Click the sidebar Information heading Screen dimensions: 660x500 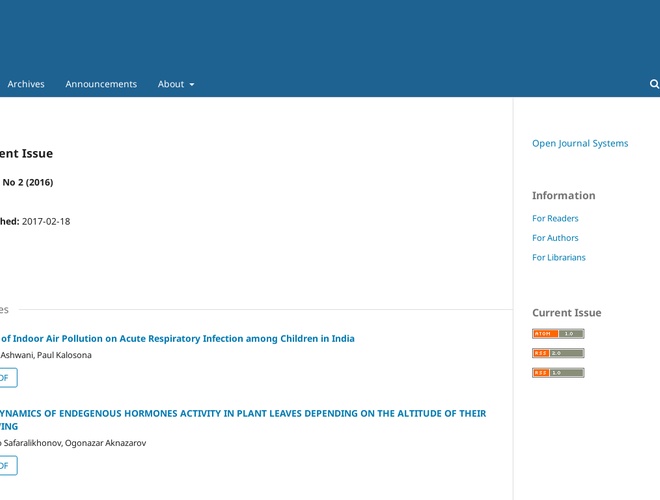[x=563, y=196]
